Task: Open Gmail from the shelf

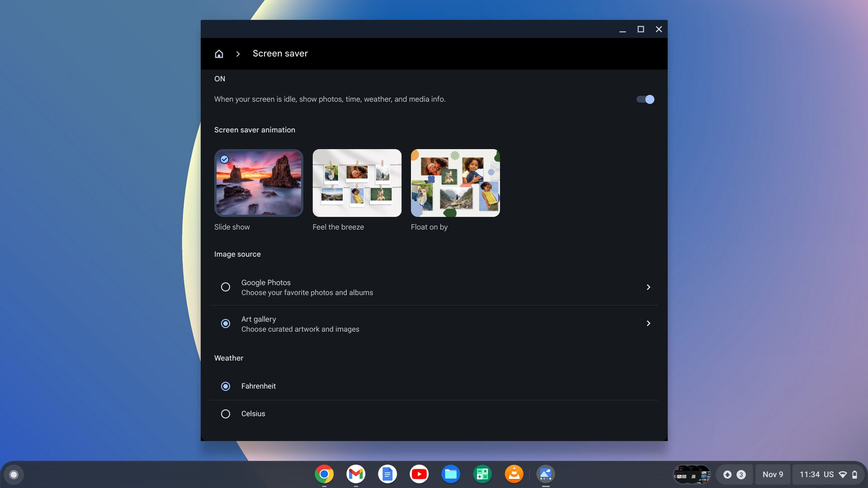Action: (355, 474)
